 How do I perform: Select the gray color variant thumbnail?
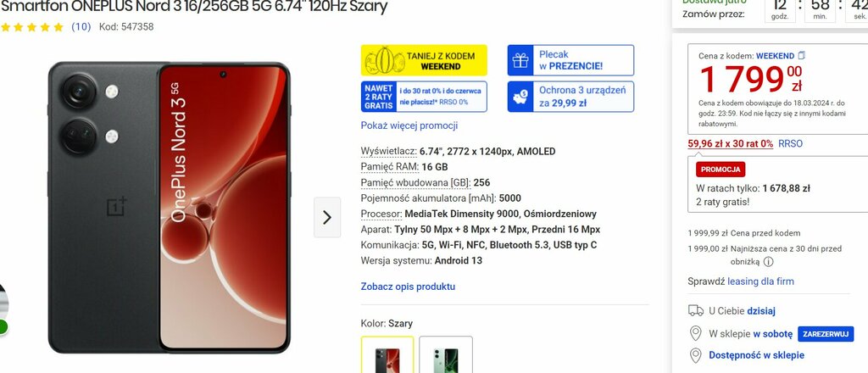387,354
